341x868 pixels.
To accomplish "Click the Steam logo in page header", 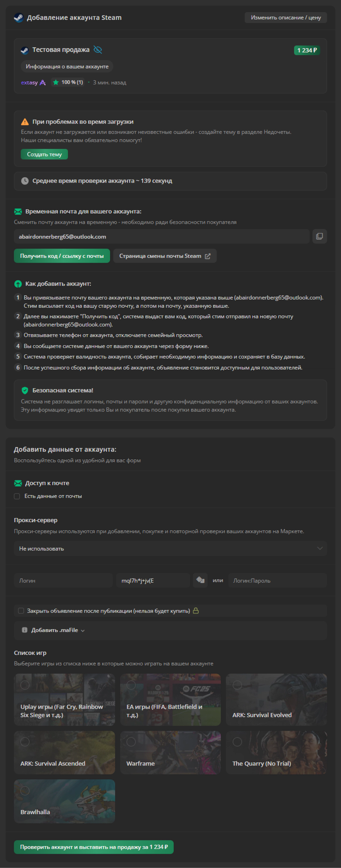I will (x=18, y=18).
